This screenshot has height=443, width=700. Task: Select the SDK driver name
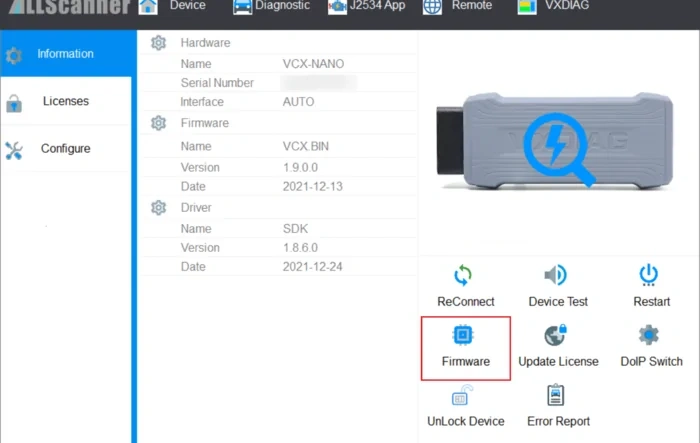(x=295, y=229)
